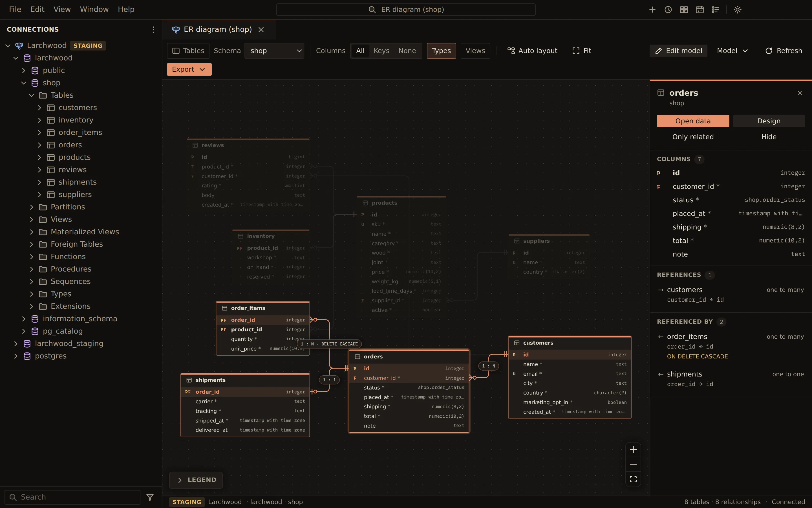This screenshot has width=812, height=508.
Task: Open the Model dropdown menu
Action: click(732, 51)
